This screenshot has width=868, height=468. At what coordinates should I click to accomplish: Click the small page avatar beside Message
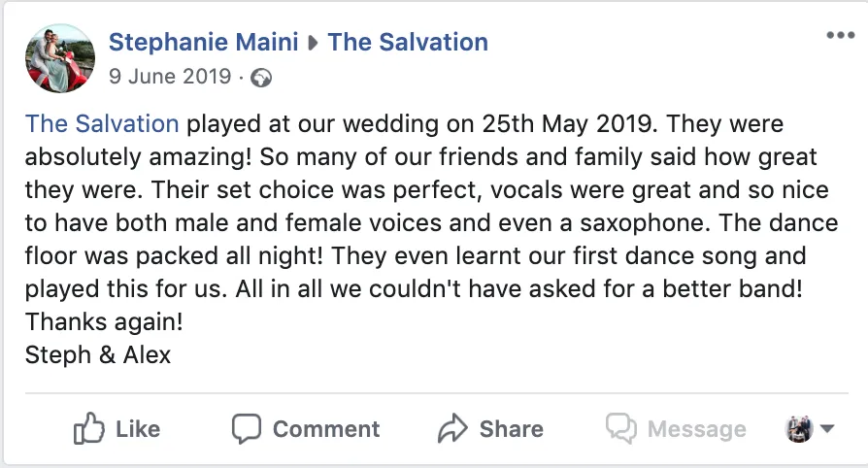pos(799,429)
